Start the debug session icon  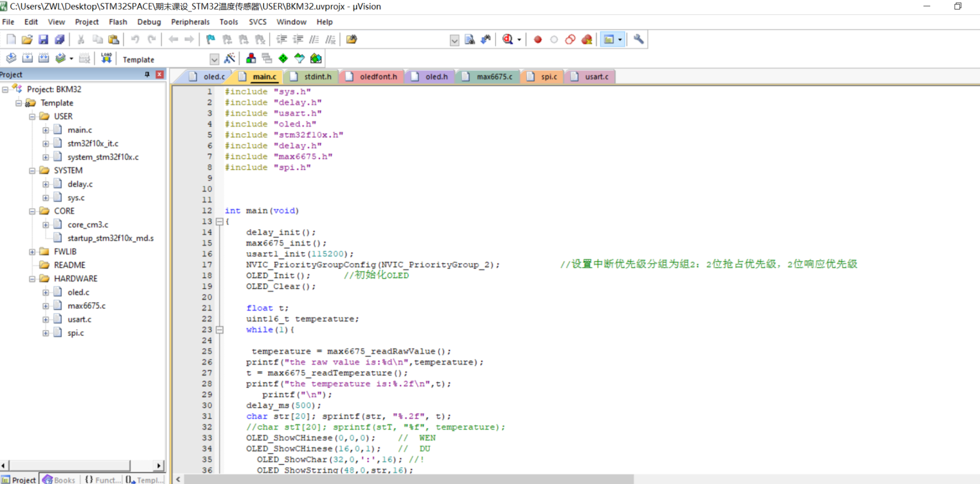tap(507, 40)
